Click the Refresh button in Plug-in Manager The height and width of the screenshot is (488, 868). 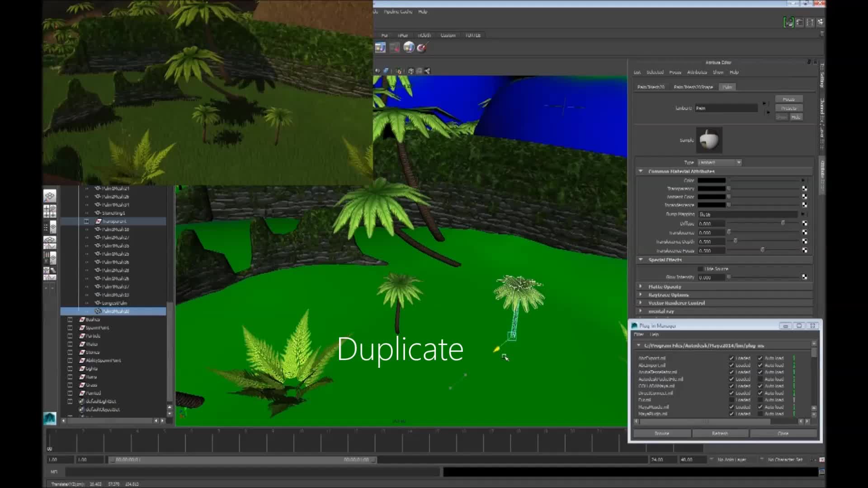(721, 433)
